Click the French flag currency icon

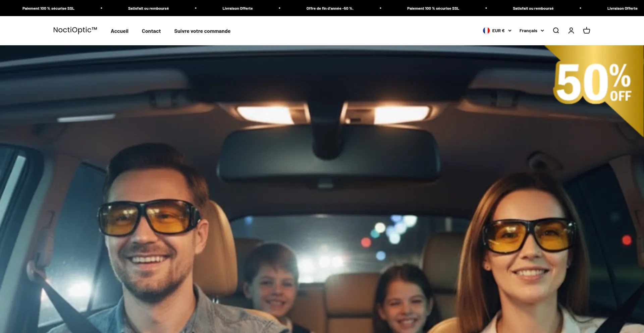[x=486, y=31]
